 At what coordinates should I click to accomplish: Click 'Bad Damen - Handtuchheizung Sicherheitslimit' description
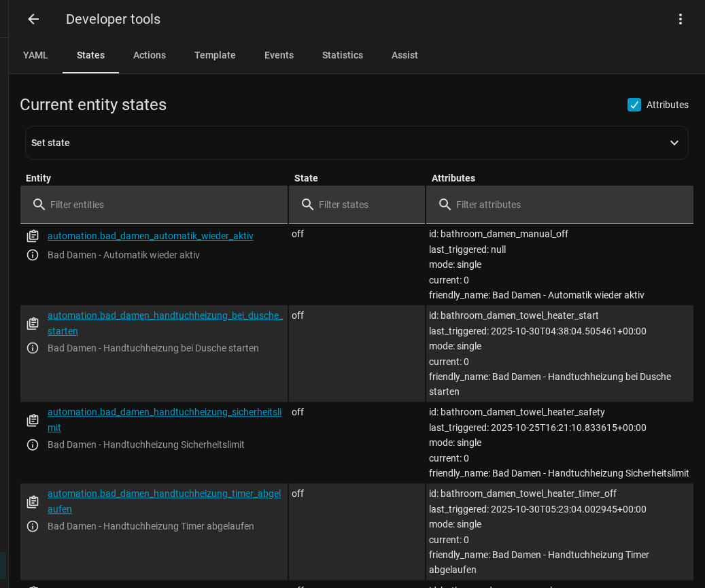click(x=146, y=445)
